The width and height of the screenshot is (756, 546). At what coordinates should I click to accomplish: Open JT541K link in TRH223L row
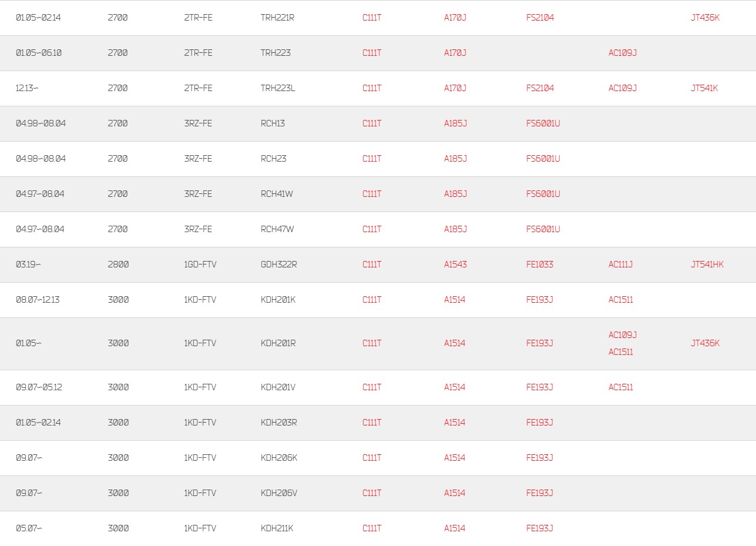click(x=704, y=88)
